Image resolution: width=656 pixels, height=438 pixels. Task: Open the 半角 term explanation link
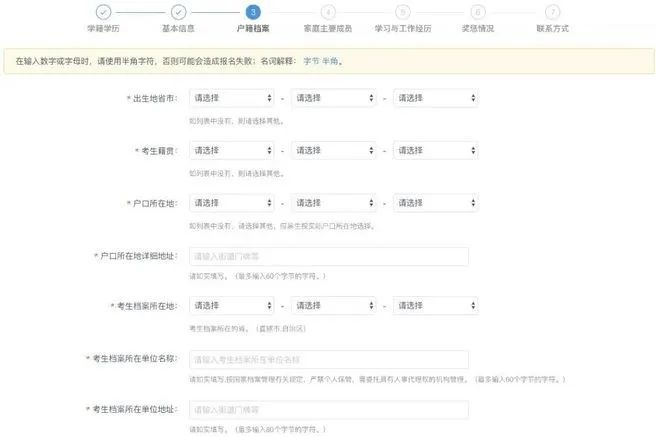(x=330, y=61)
